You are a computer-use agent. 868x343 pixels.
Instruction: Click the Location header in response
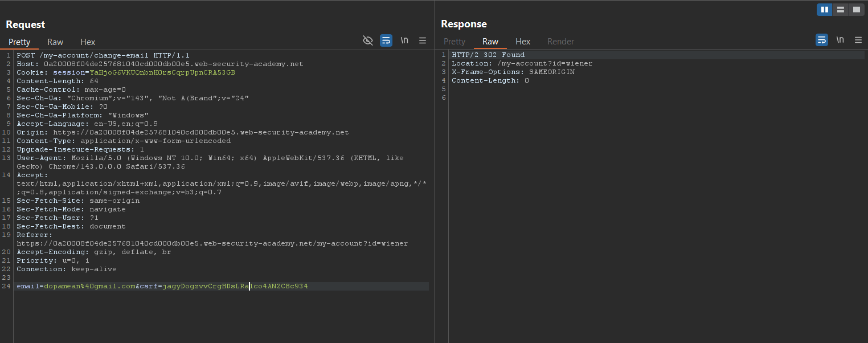[x=522, y=63]
